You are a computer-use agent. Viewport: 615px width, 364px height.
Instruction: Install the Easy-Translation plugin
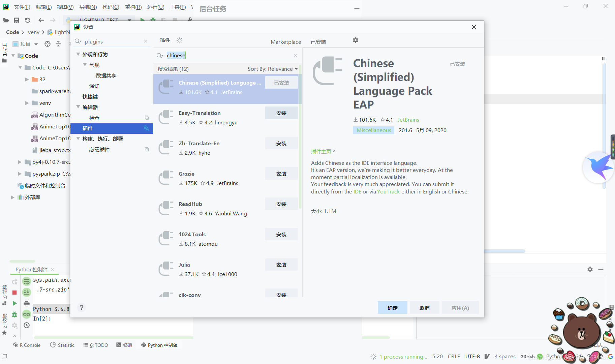point(281,113)
